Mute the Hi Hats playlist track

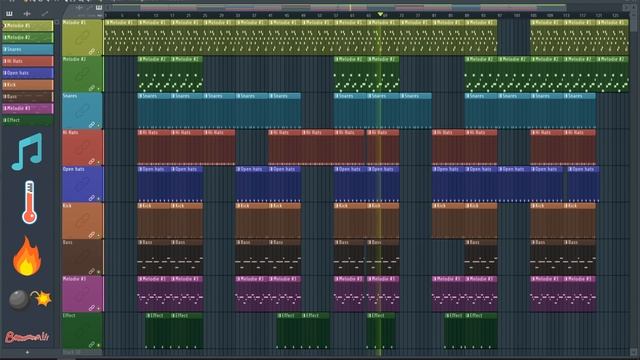[99, 162]
